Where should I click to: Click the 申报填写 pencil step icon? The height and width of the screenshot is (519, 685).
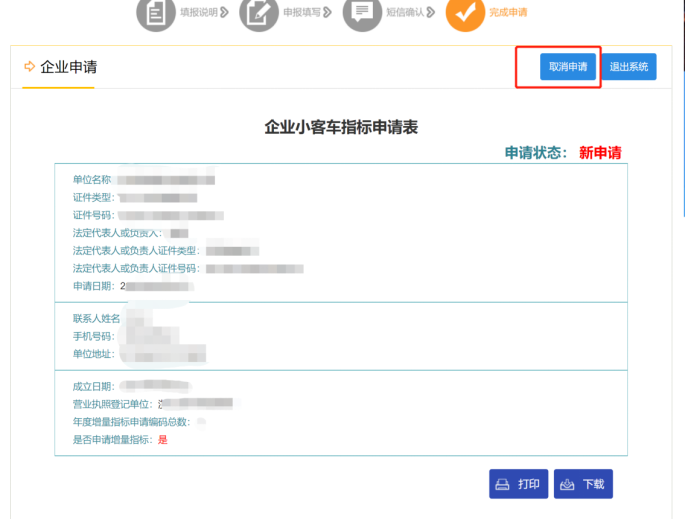[x=258, y=13]
